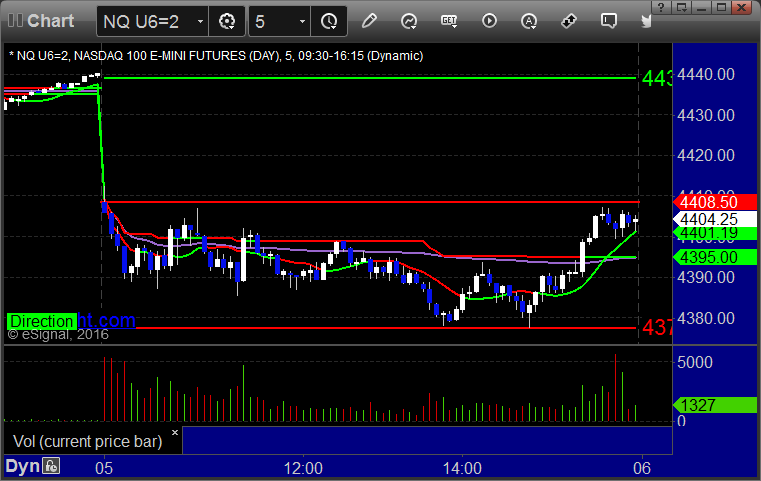Expand the NQ U6=2 symbol dropdown arrow
This screenshot has height=481, width=761.
click(x=200, y=21)
